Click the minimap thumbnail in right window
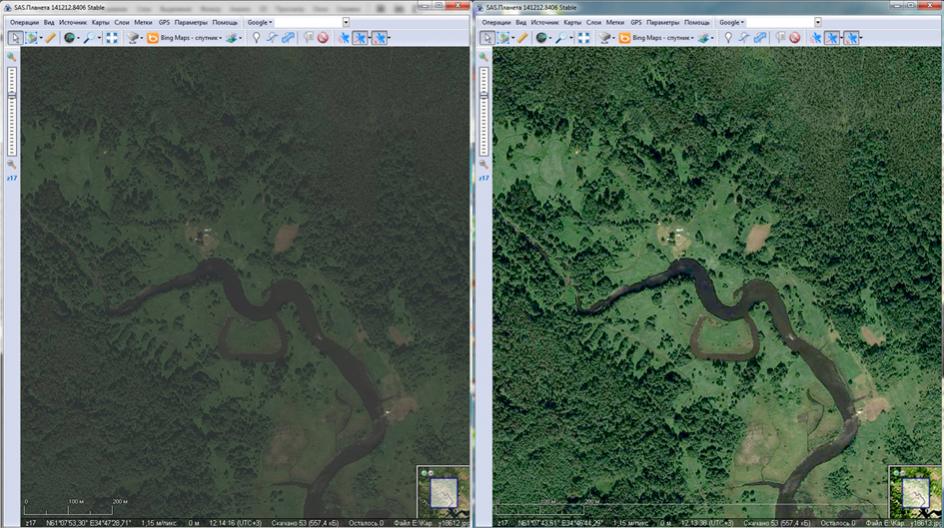 (916, 493)
